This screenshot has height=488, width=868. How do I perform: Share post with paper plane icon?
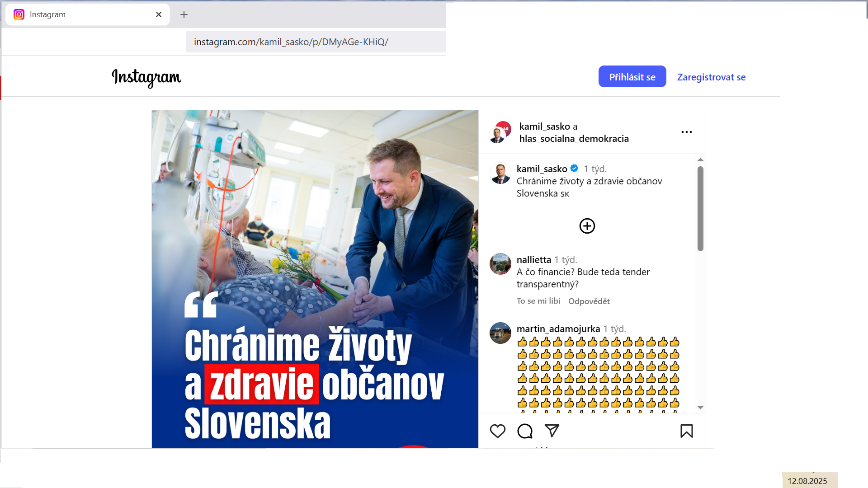pyautogui.click(x=552, y=431)
